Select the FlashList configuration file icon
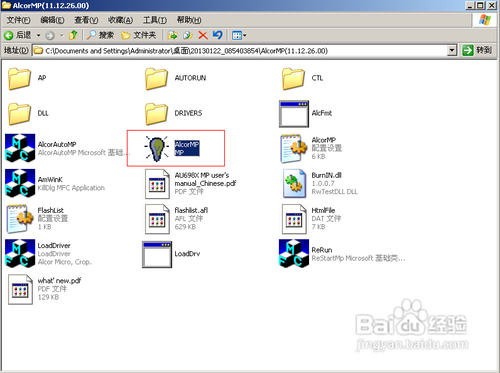Screen dimensions: 500x373 coord(20,219)
